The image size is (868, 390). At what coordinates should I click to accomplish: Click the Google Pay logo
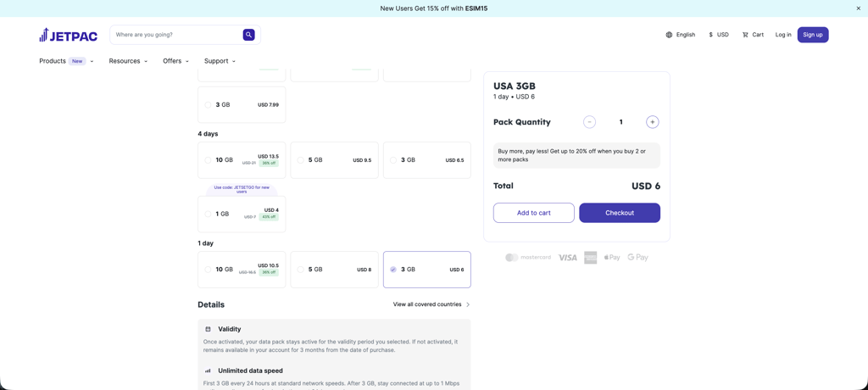tap(637, 258)
